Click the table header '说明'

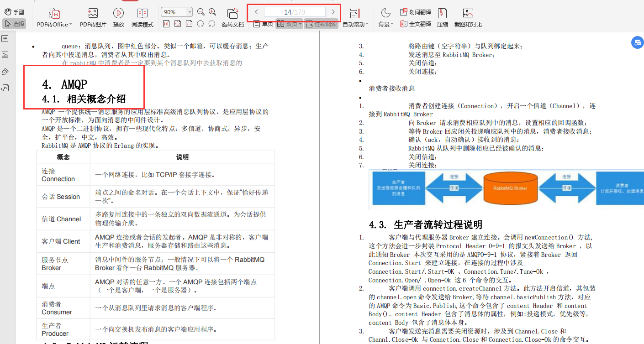pos(182,157)
